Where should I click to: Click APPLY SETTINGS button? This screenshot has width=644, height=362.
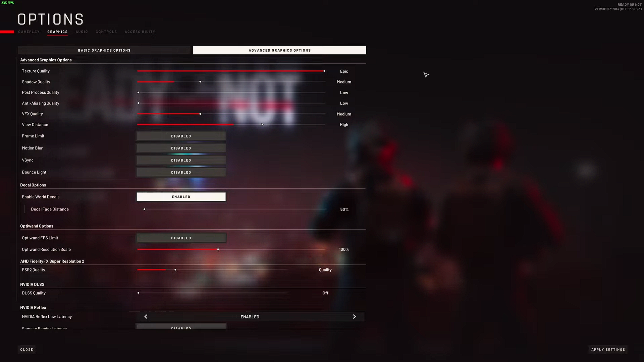tap(608, 349)
